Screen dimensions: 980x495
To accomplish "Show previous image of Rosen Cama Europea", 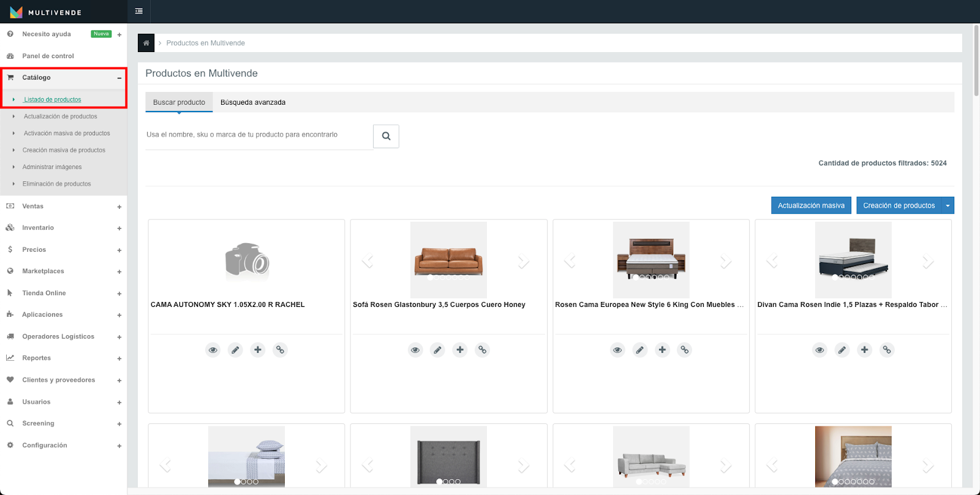I will [x=570, y=262].
